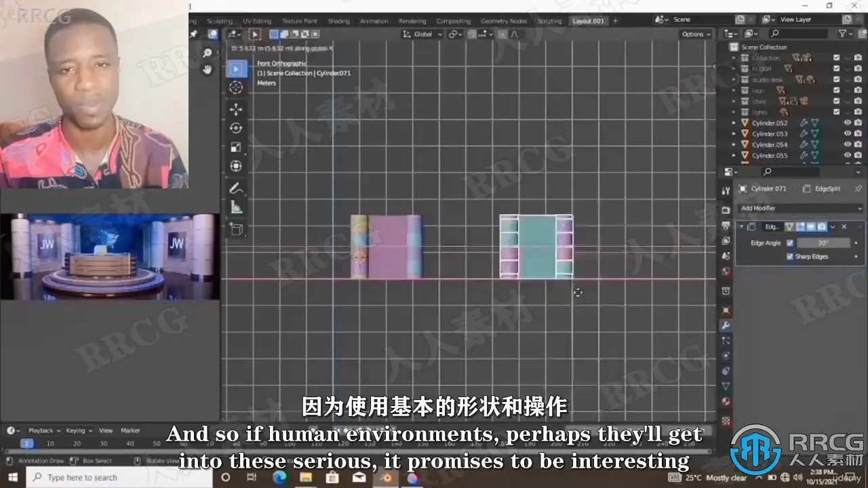Toggle Edge Angle checkbox in EdgeSplit modifier

pyautogui.click(x=790, y=243)
